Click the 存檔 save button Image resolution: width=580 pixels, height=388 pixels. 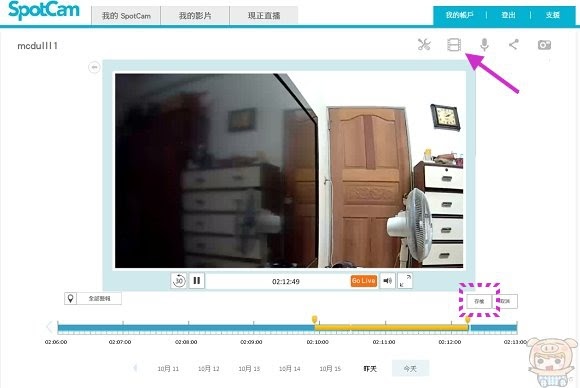[479, 301]
